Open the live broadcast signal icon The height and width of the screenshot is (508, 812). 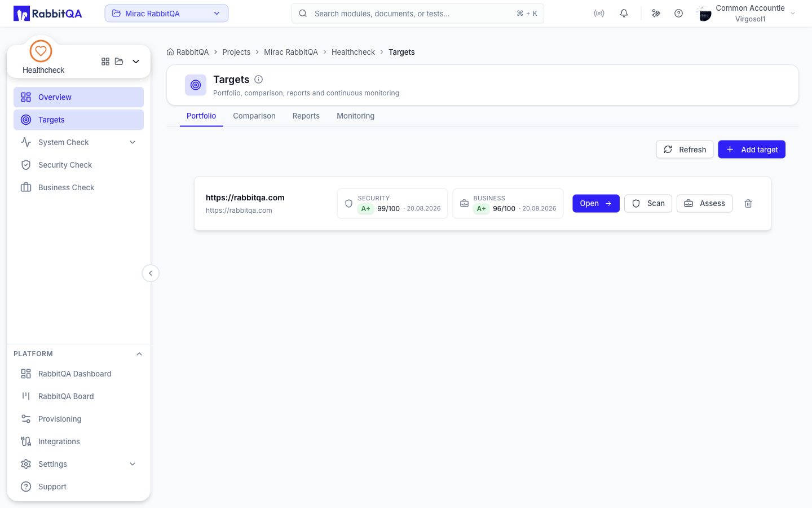(599, 14)
